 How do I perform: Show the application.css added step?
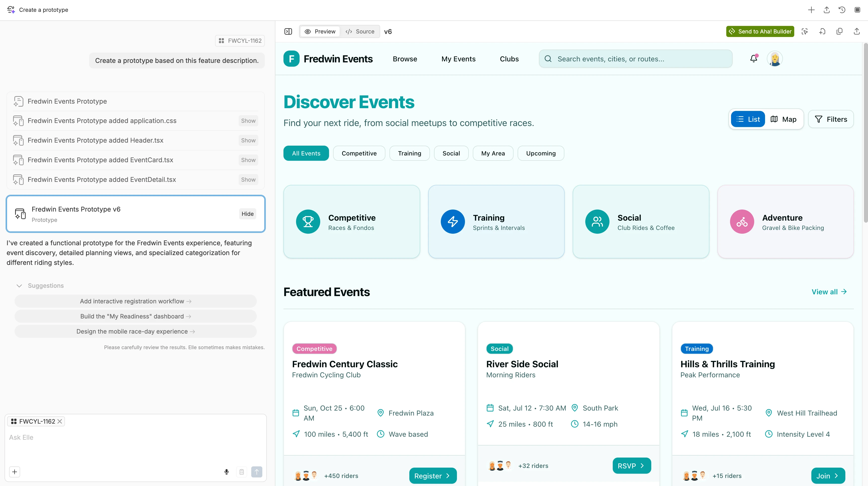point(248,121)
